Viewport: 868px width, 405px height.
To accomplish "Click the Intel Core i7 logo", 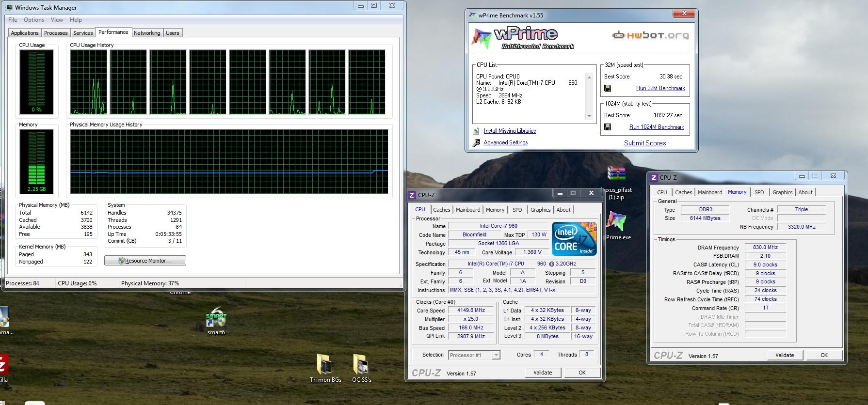I will click(574, 238).
